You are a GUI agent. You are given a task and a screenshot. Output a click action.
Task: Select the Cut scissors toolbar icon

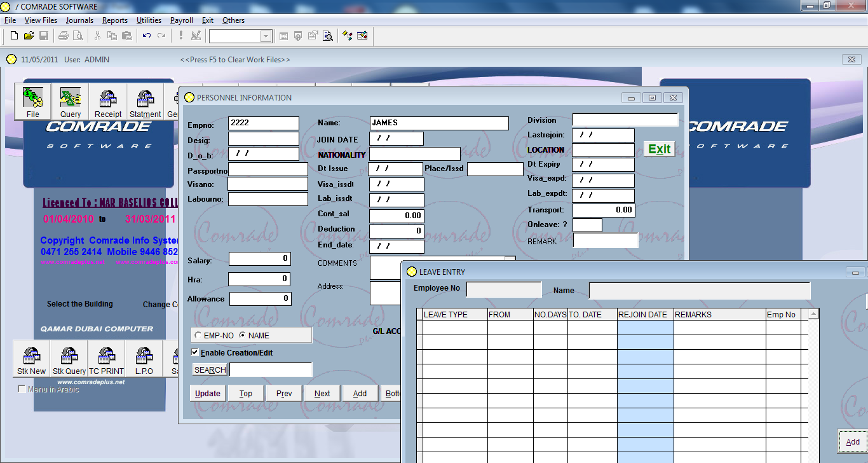(98, 36)
